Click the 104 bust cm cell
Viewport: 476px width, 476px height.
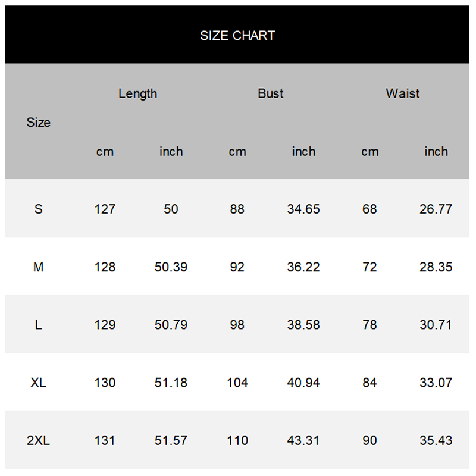(x=237, y=383)
